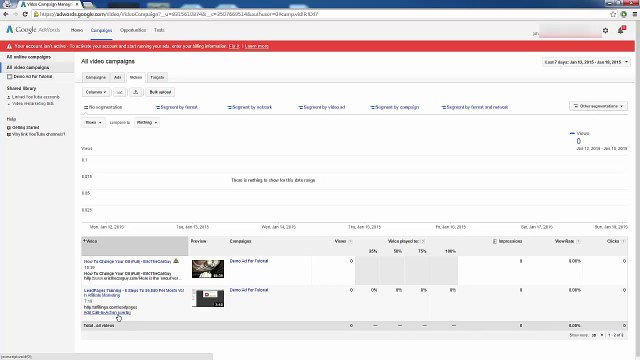Click the warning triangle beside oil-change video
The image size is (640, 360).
point(176,260)
